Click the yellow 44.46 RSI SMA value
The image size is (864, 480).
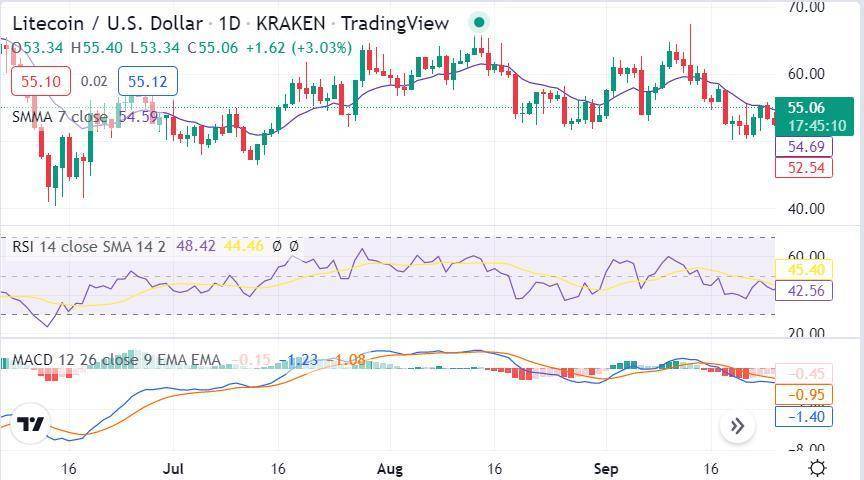(244, 246)
